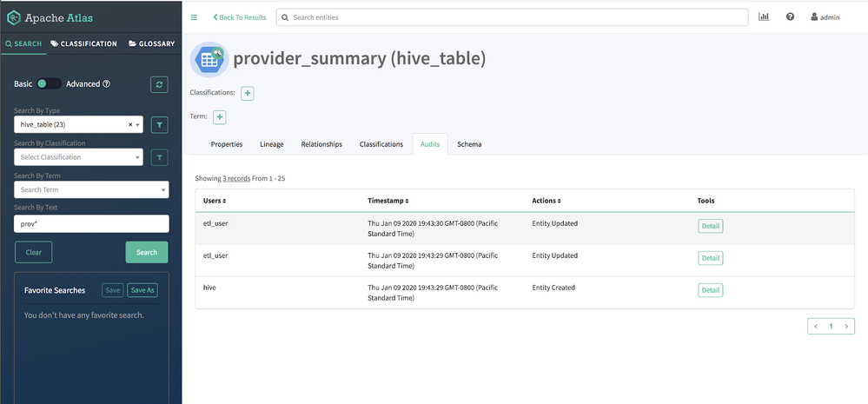Click the 3 records link
Viewport: 868px width, 404px height.
click(x=236, y=179)
